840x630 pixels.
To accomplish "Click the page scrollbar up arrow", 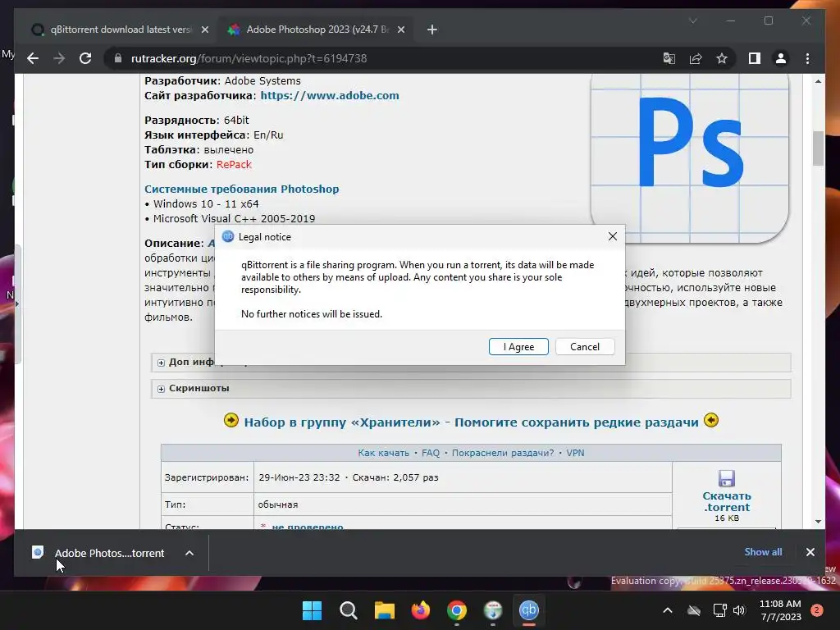I will [818, 81].
